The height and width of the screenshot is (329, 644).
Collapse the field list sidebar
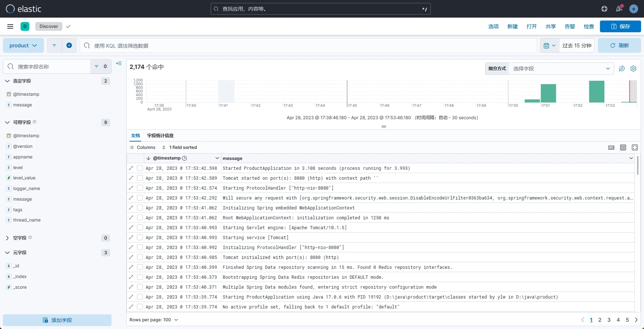(119, 63)
